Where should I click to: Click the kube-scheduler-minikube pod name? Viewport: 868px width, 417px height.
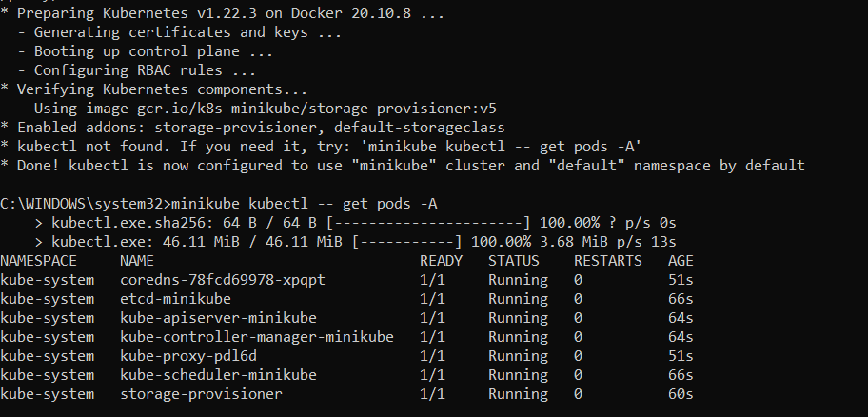coord(218,375)
